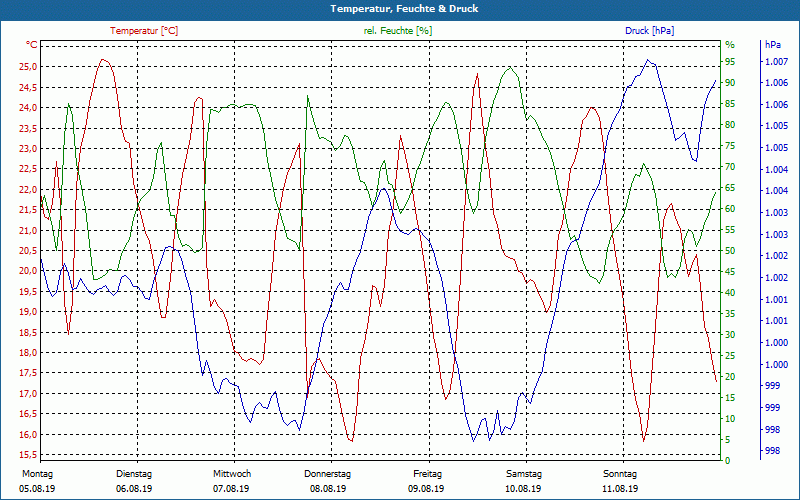Select the Freitag 09.08.19 date label
The height and width of the screenshot is (500, 800).
[427, 481]
